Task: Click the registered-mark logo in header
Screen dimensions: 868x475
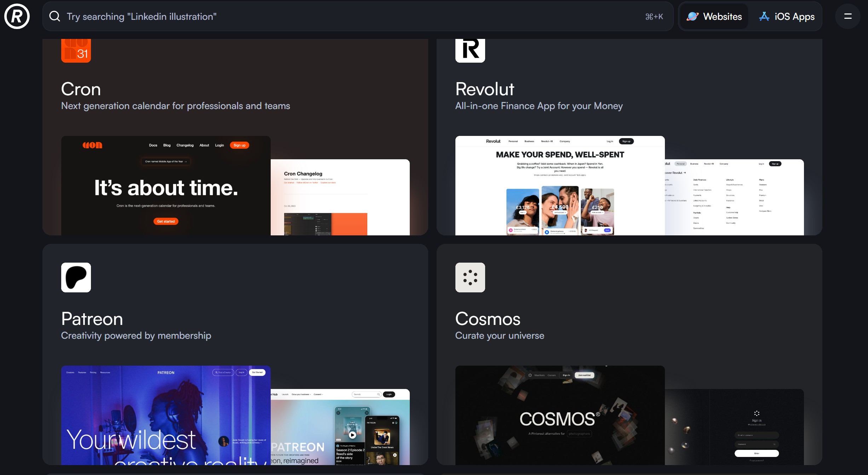Action: pos(17,16)
